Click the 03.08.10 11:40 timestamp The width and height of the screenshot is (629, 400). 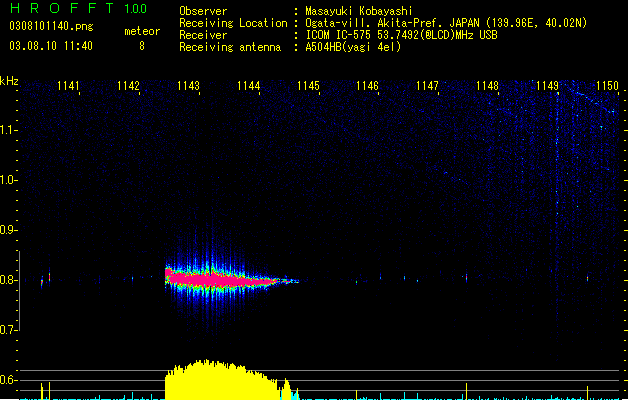pos(51,46)
